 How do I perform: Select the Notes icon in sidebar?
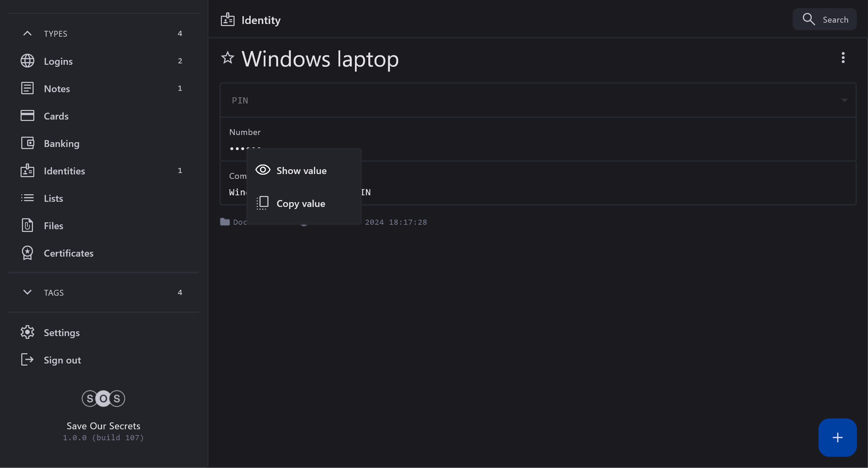pyautogui.click(x=27, y=88)
